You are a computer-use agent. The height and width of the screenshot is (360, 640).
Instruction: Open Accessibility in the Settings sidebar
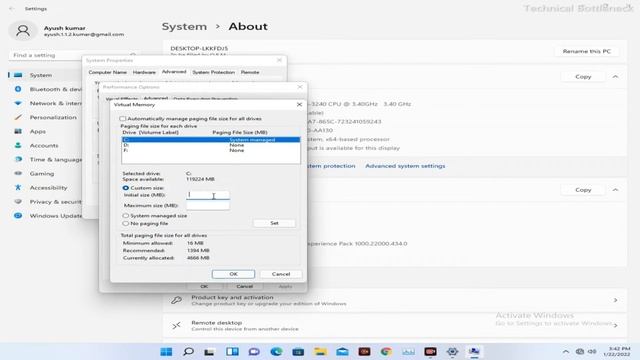[x=45, y=188]
